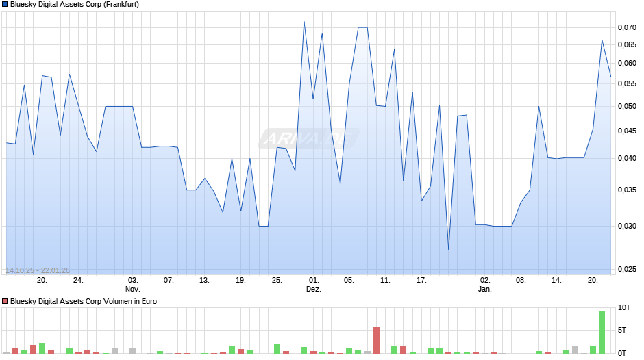
Task: Click the date axis label '17.'
Action: [x=421, y=281]
